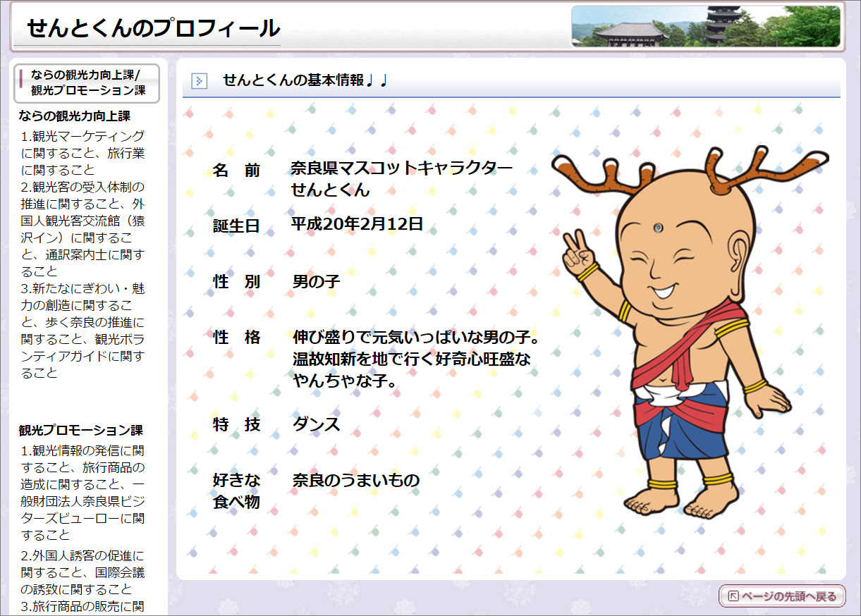Click the arrow icon beside せんとくんの基本情報
The height and width of the screenshot is (616, 861).
pos(200,81)
